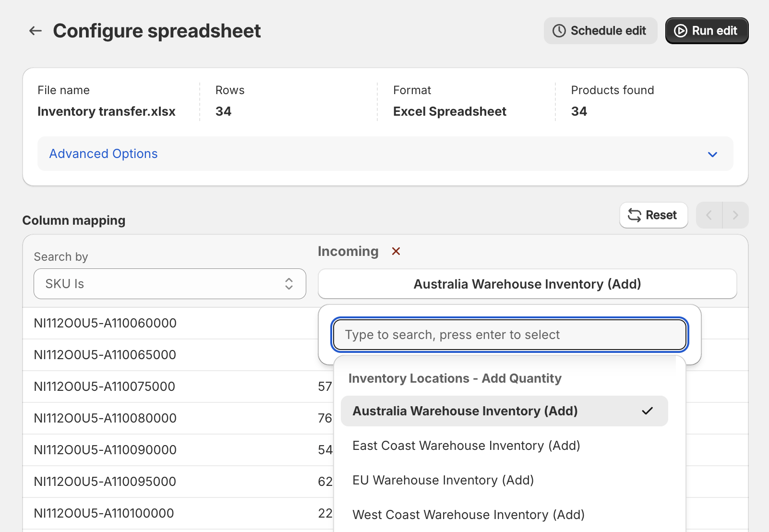Click the Configure spreadsheet page title
769x532 pixels.
point(157,31)
